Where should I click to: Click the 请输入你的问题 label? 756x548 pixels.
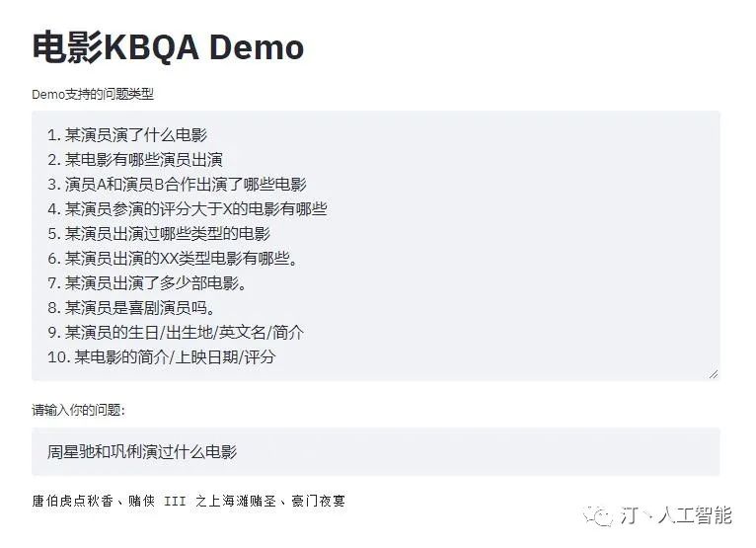pyautogui.click(x=78, y=410)
